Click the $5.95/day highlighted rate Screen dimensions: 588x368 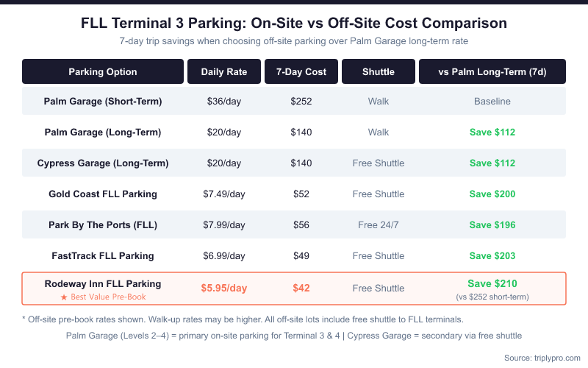[x=224, y=289]
